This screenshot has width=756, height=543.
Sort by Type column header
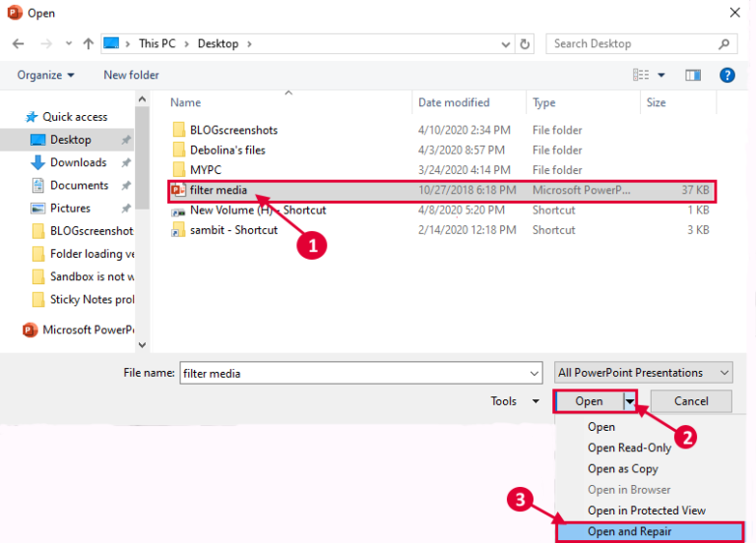coord(543,102)
